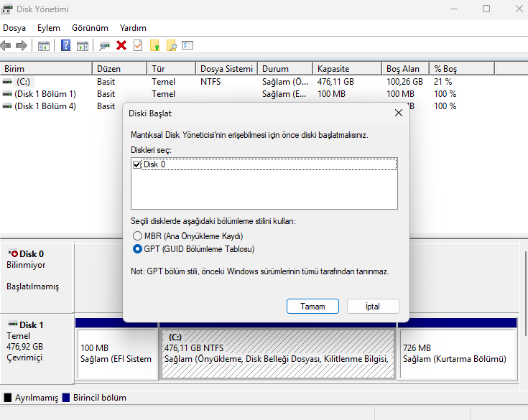Minimize the Disk Yönetimi window
Screen dimensions: 528x420
click(454, 9)
